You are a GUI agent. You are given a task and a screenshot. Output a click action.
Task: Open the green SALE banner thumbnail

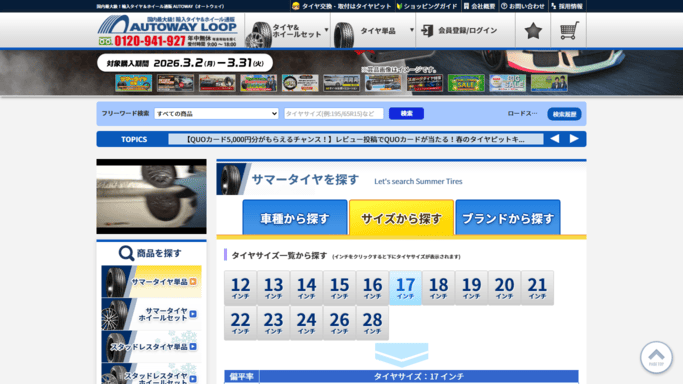click(x=466, y=83)
